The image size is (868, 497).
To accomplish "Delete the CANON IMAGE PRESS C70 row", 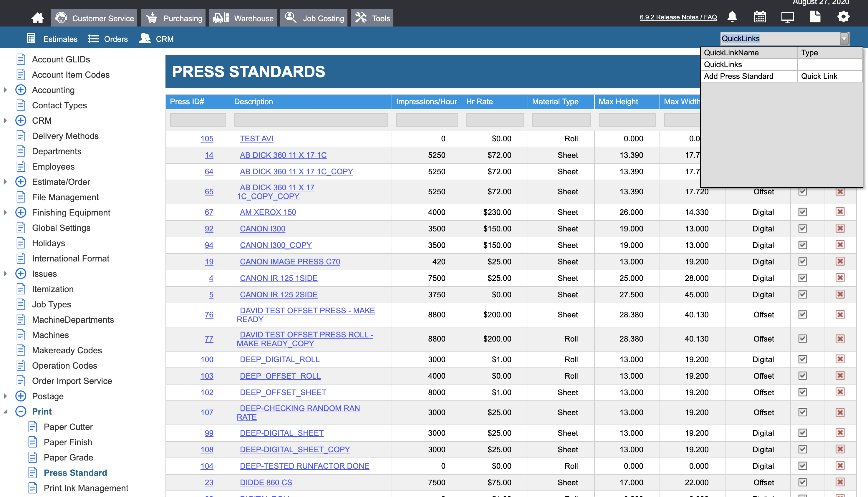I will point(840,261).
